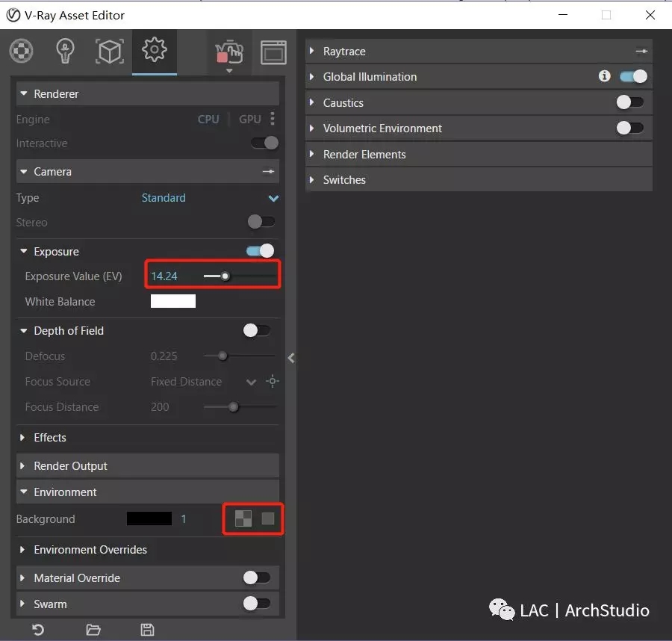Collapse the Exposure subsection
Screen dimensions: 672x641
24,251
